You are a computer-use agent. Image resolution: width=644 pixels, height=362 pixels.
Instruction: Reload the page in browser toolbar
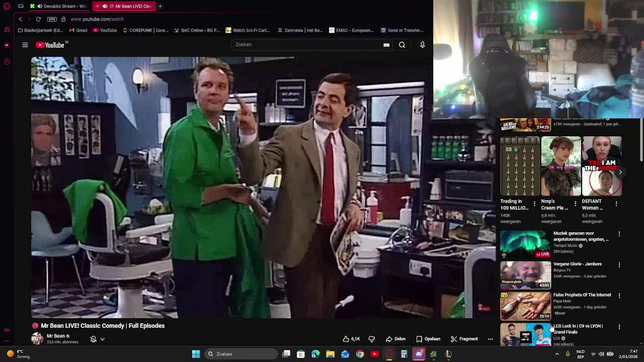pyautogui.click(x=38, y=19)
